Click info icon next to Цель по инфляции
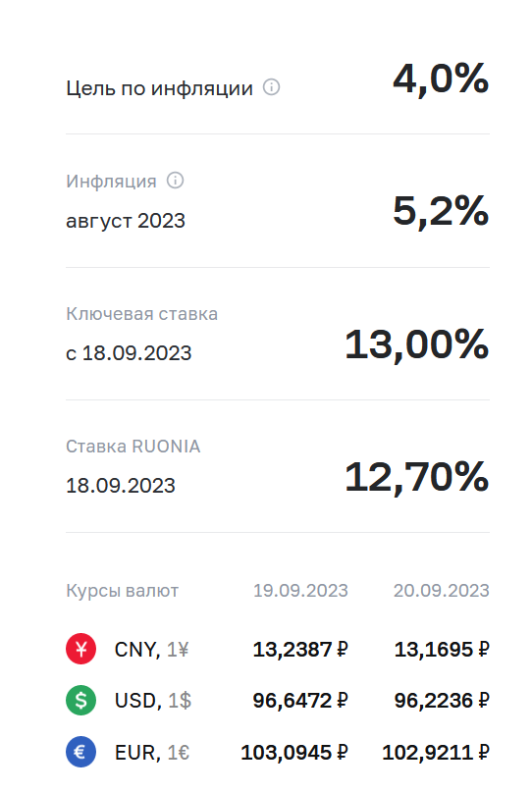532x792 pixels. click(x=271, y=87)
